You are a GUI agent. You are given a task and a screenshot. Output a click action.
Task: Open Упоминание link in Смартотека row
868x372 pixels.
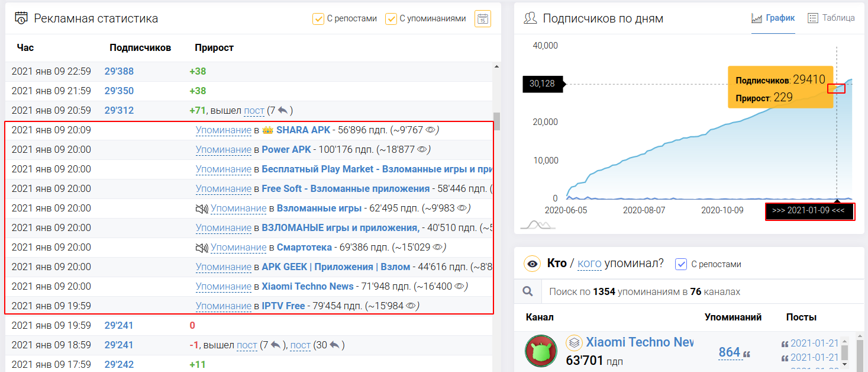pyautogui.click(x=238, y=247)
